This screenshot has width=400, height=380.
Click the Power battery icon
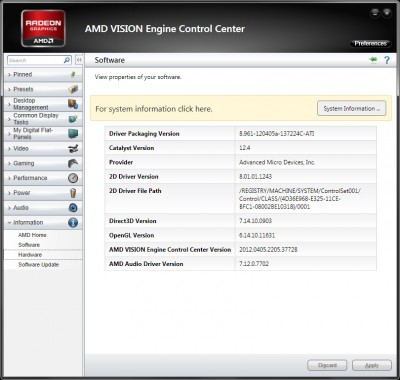point(73,193)
